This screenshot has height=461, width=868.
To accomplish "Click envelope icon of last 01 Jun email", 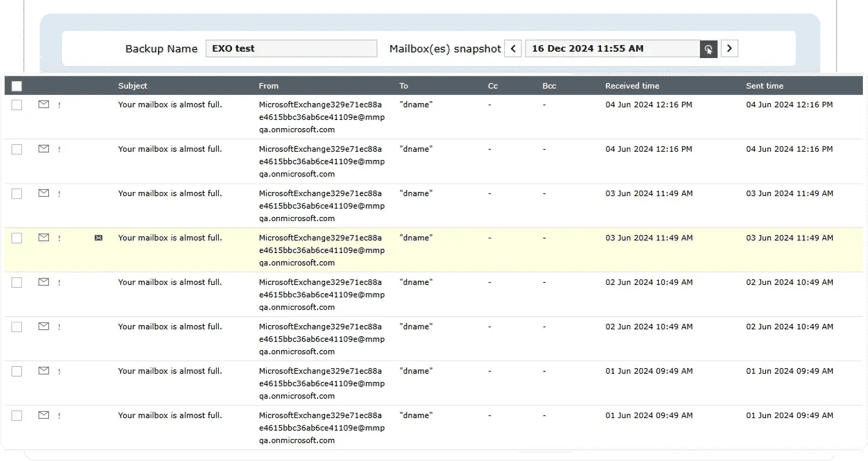I will [44, 415].
